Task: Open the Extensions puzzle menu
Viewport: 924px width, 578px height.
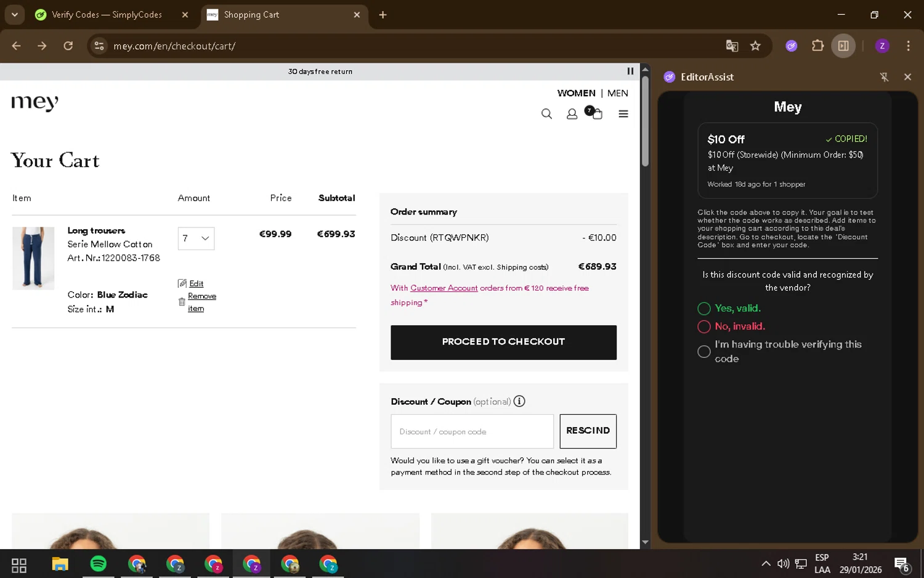Action: click(817, 46)
